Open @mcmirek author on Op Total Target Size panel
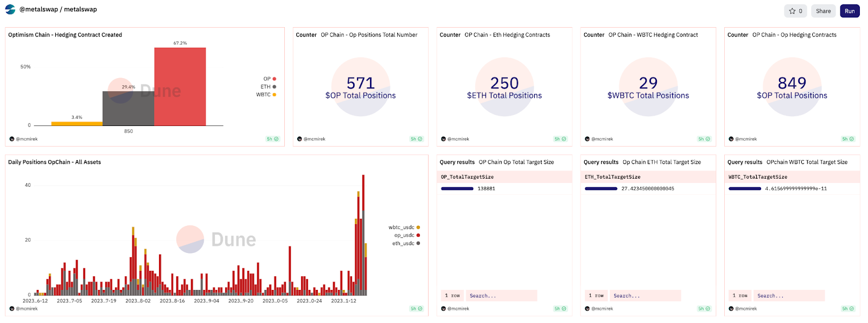This screenshot has height=323, width=868. (x=455, y=309)
